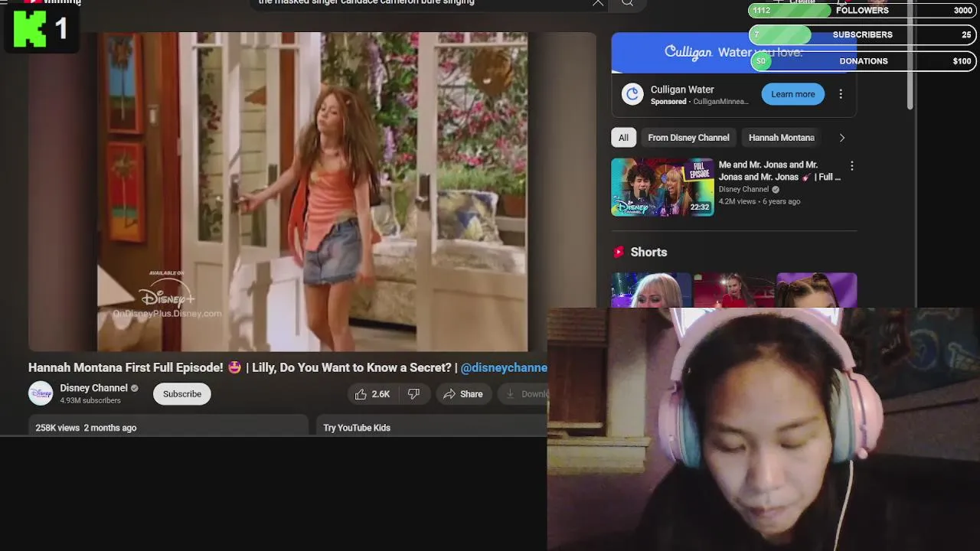Open the first Shorts thumbnail
This screenshot has width=980, height=551.
click(x=651, y=290)
